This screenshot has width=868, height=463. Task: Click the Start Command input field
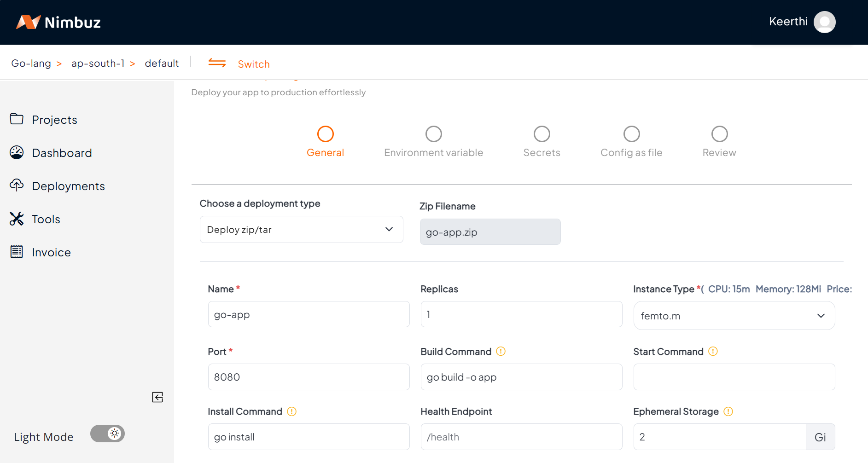(x=734, y=377)
